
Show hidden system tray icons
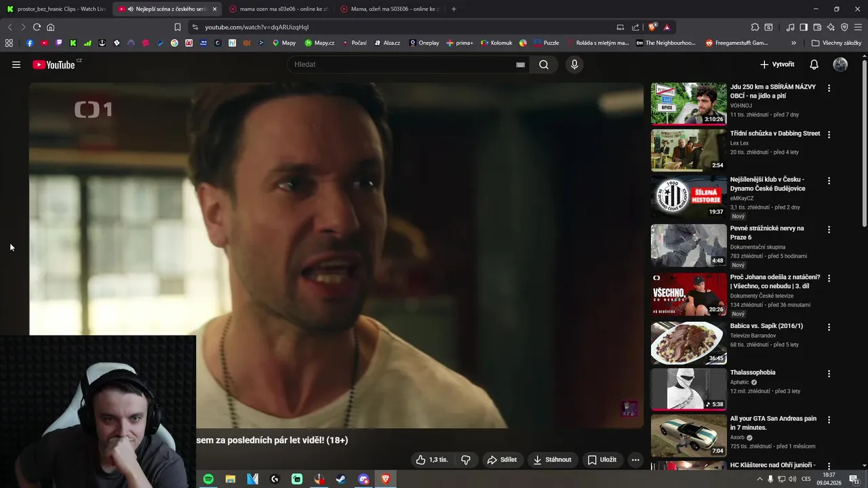click(x=759, y=479)
